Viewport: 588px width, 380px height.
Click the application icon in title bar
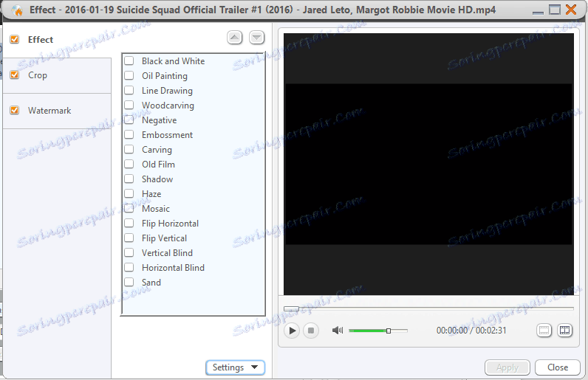pos(16,10)
